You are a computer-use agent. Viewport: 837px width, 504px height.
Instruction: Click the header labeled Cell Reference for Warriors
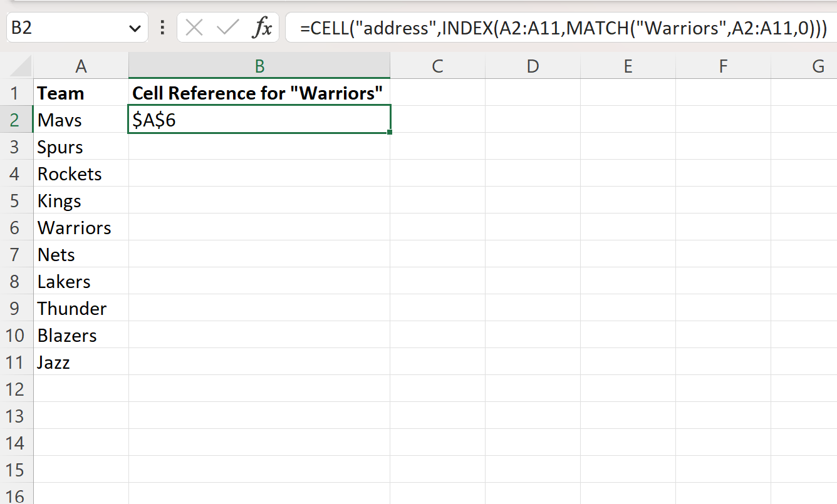click(259, 93)
